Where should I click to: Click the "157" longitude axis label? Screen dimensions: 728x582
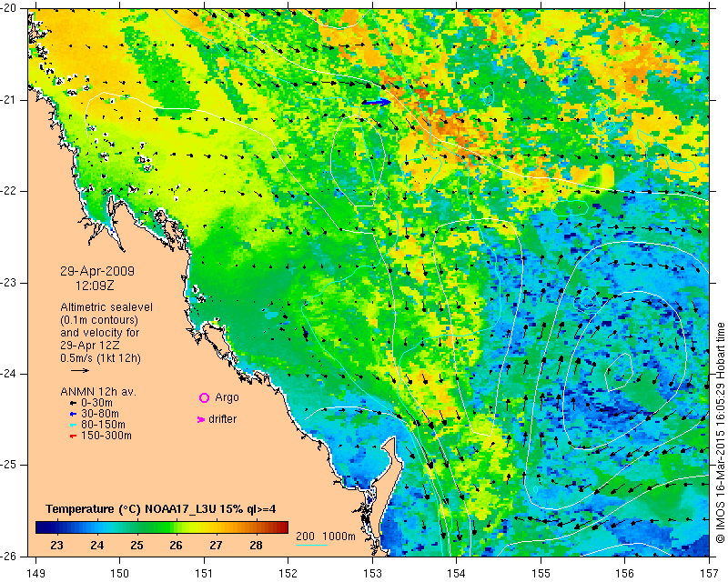click(710, 573)
